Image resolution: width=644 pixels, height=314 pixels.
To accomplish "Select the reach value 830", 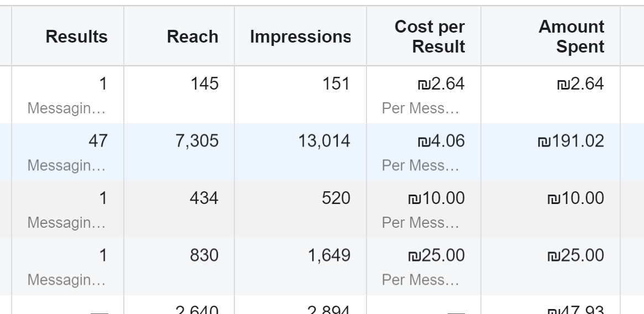I will [204, 255].
